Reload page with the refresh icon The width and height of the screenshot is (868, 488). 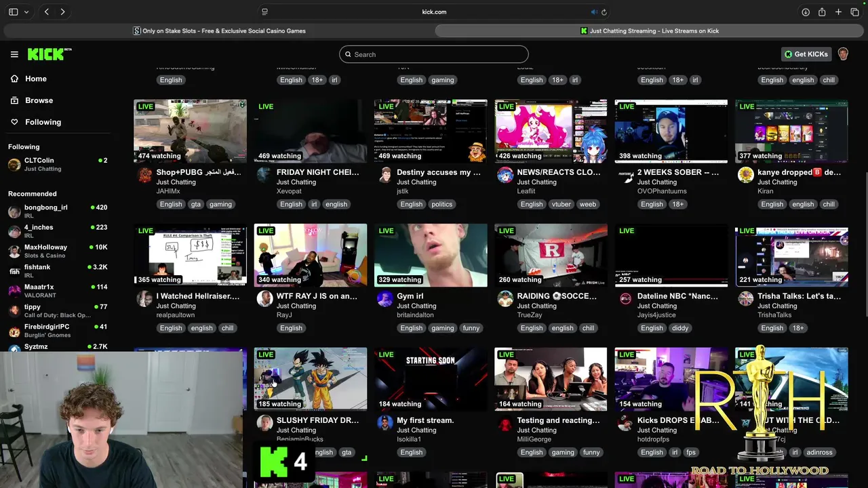[x=604, y=12]
